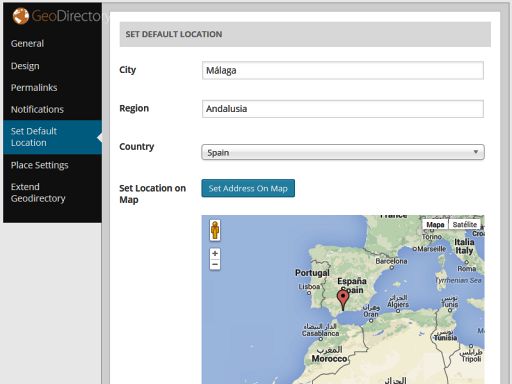Open the Country dropdown showing Spain
Image resolution: width=512 pixels, height=384 pixels.
pos(343,152)
